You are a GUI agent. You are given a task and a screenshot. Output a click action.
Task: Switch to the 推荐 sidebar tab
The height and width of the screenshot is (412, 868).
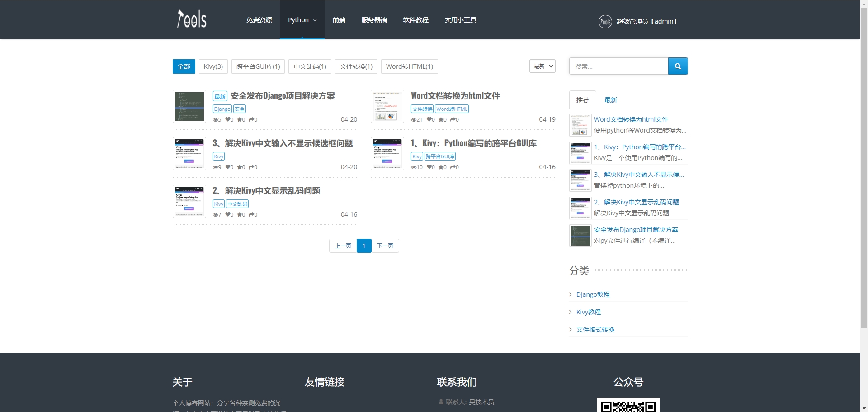[x=582, y=100]
